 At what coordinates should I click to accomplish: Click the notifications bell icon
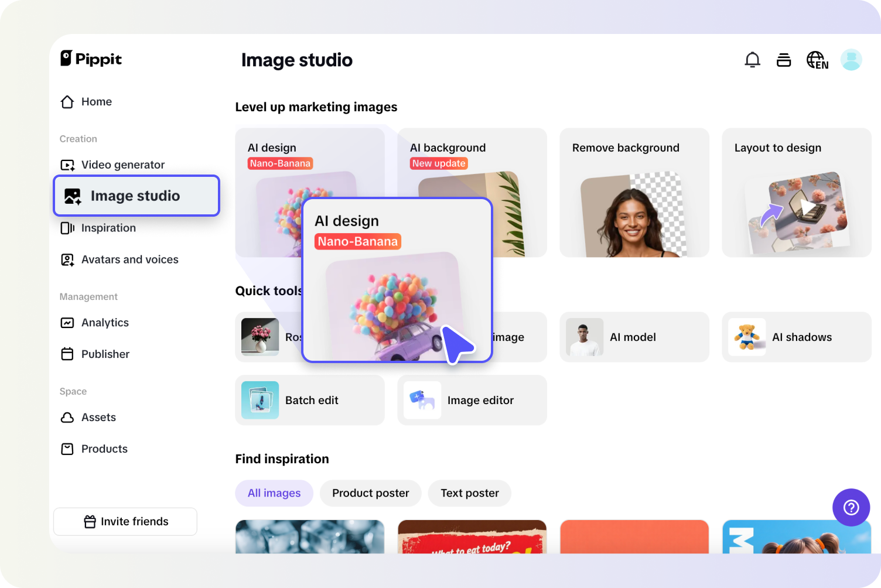[752, 59]
